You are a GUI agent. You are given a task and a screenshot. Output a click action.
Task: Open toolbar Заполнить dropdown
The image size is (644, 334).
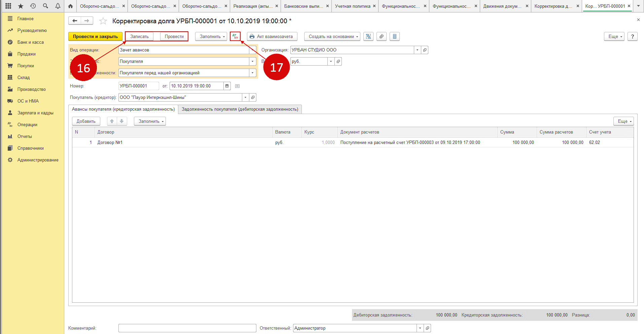point(211,36)
